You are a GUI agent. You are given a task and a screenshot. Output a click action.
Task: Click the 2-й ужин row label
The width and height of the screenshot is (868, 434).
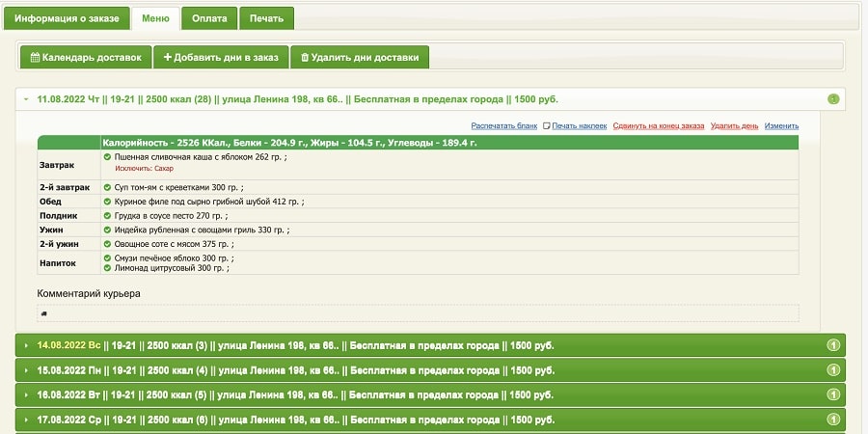tap(59, 244)
